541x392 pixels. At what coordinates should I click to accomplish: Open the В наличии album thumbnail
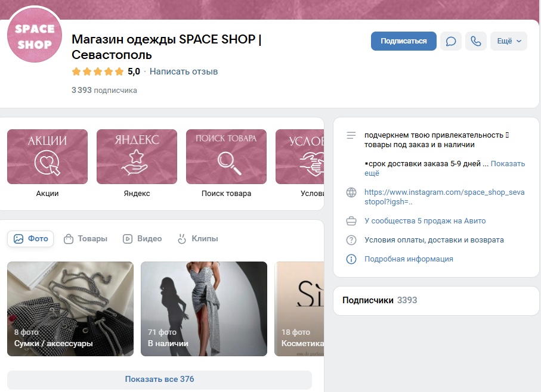coord(203,309)
